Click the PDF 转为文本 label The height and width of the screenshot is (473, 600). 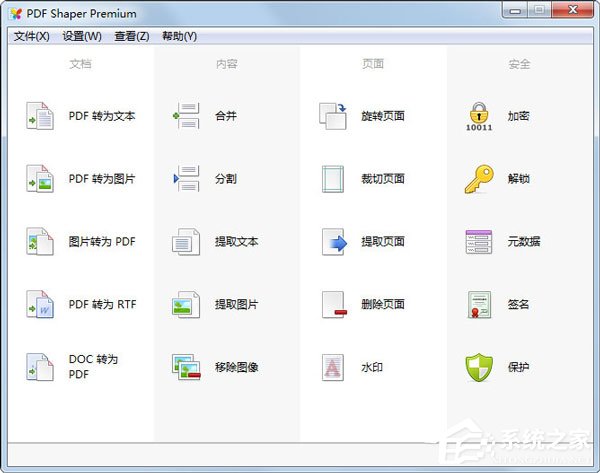click(x=102, y=116)
